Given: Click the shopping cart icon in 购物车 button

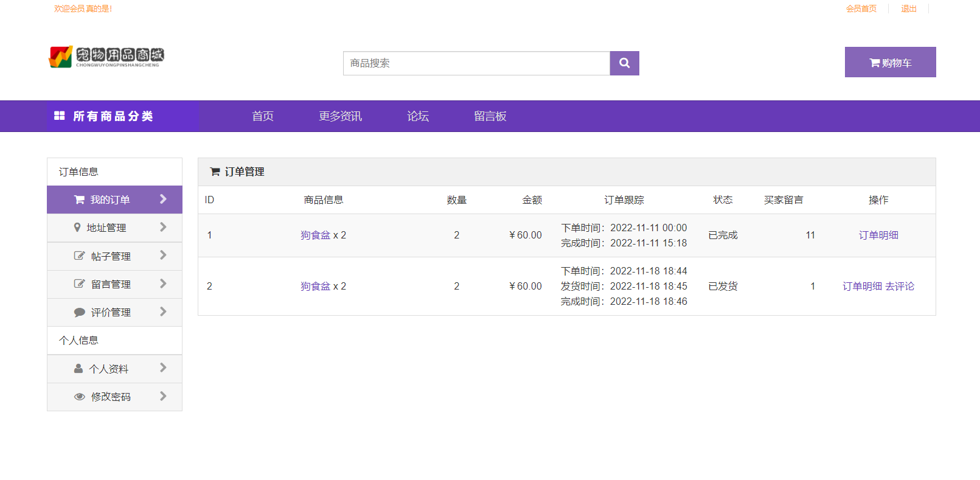Looking at the screenshot, I should coord(874,63).
